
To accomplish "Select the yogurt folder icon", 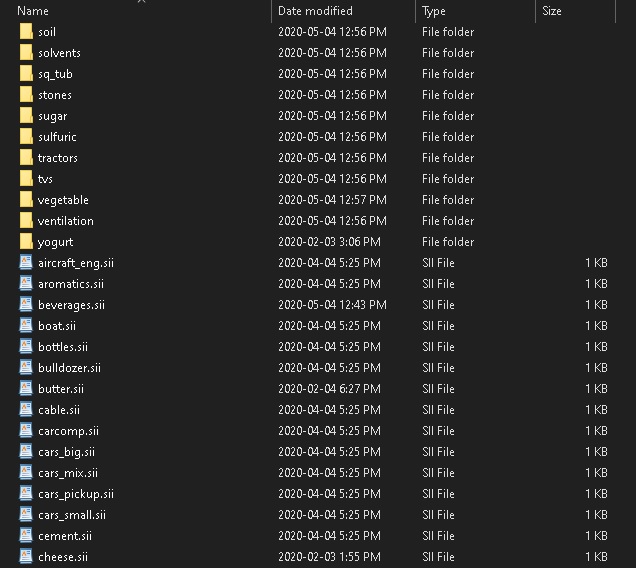I will coord(26,242).
